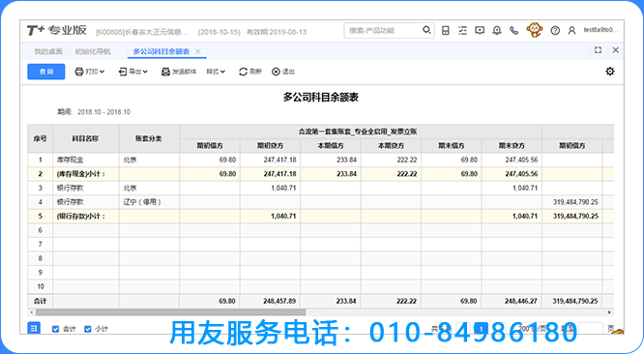Click the export icon in toolbar
644x354 pixels.
coord(123,72)
